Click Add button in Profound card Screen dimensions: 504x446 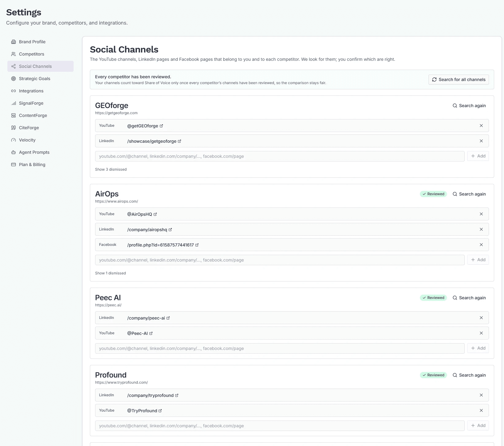pos(478,425)
